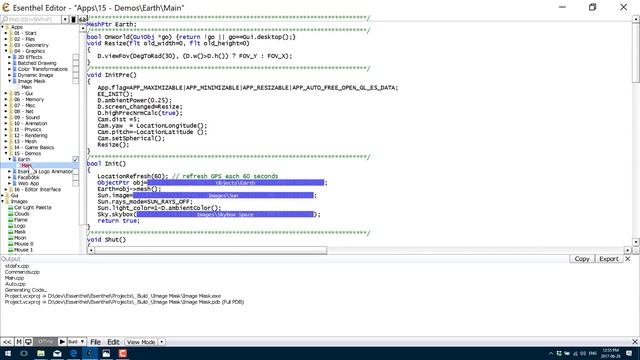The width and height of the screenshot is (640, 360).
Task: Toggle the checkbox next to Web App
Action: 76,184
